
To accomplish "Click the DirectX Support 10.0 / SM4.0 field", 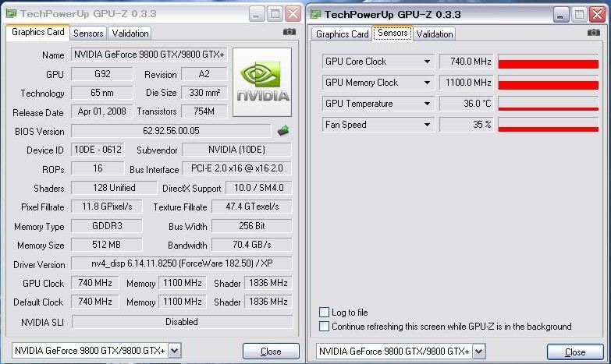I will [259, 188].
